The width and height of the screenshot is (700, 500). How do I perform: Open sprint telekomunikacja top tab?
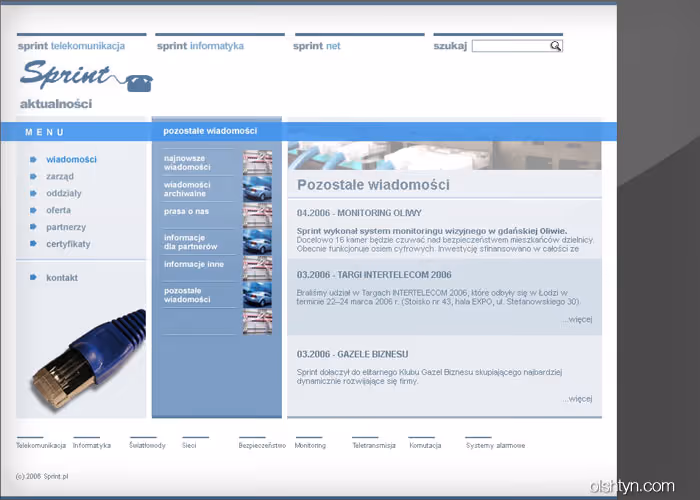point(71,46)
